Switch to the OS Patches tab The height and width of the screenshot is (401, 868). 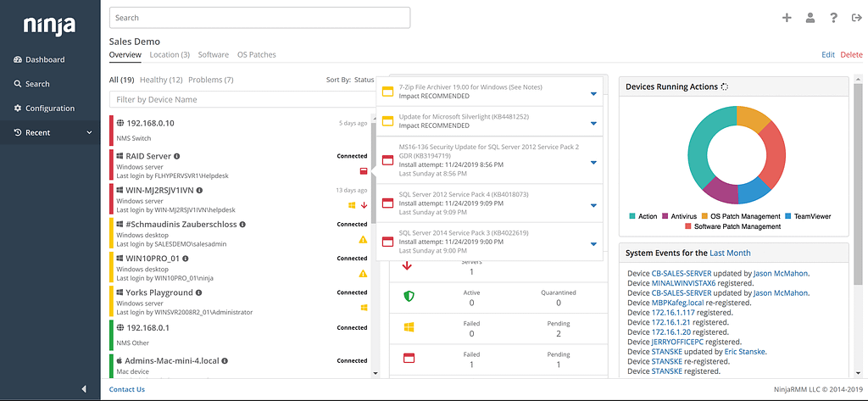[x=256, y=55]
